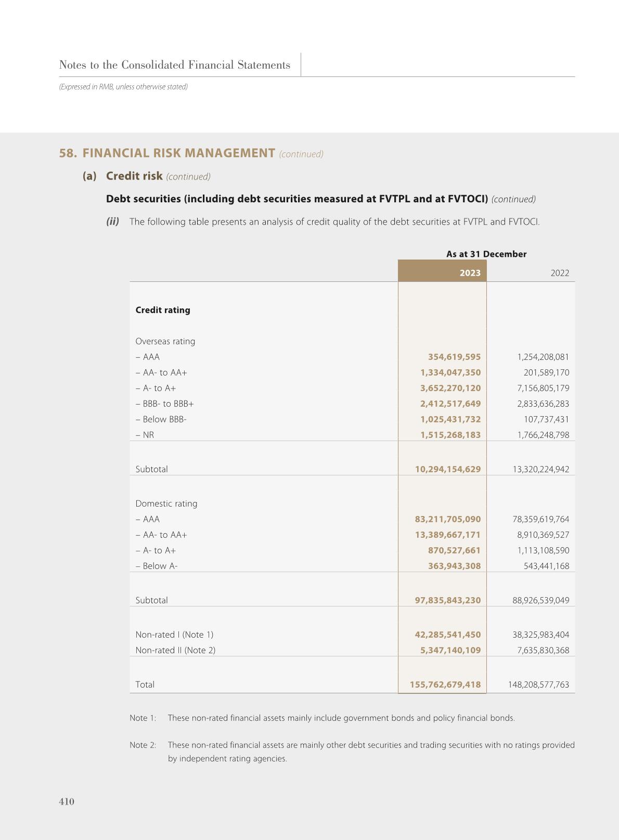
Task: Click the Note 1 footnote text
Action: coord(341,718)
